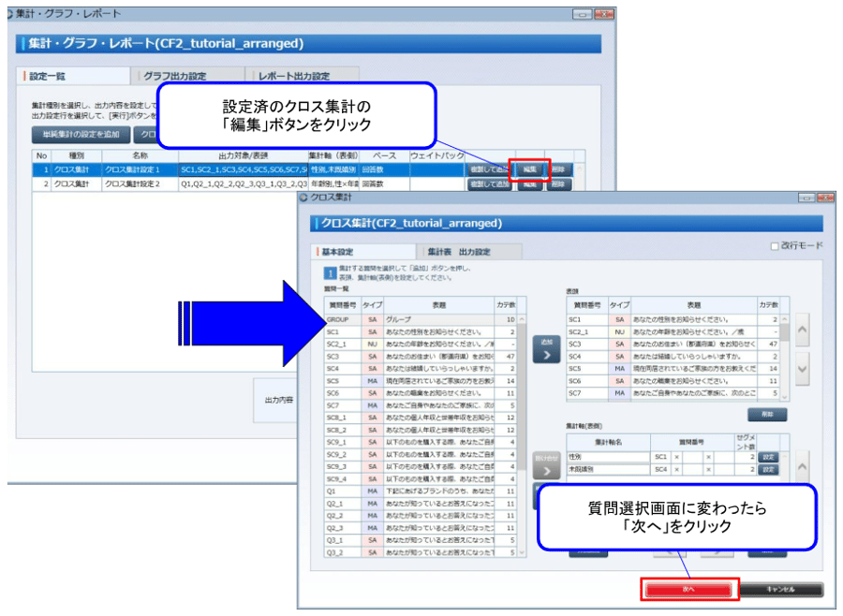The image size is (843, 616).
Task: Click up arrow beside 集計軸 table
Action: point(803,465)
